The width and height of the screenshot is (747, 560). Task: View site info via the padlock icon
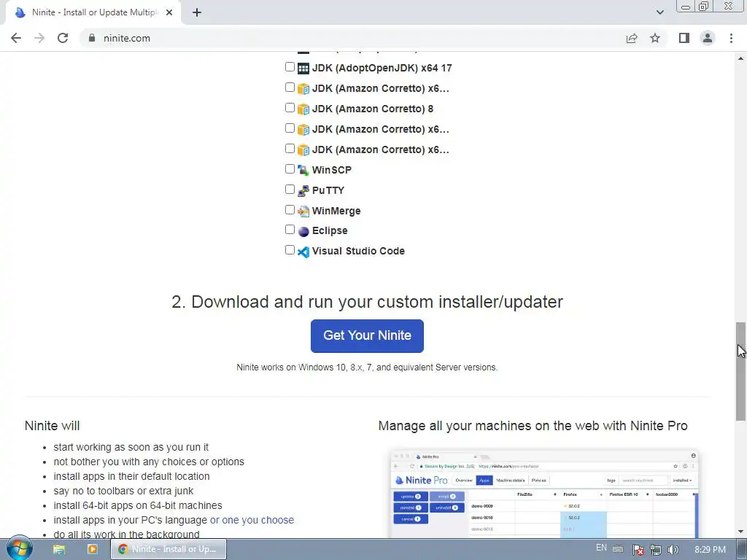[x=92, y=38]
